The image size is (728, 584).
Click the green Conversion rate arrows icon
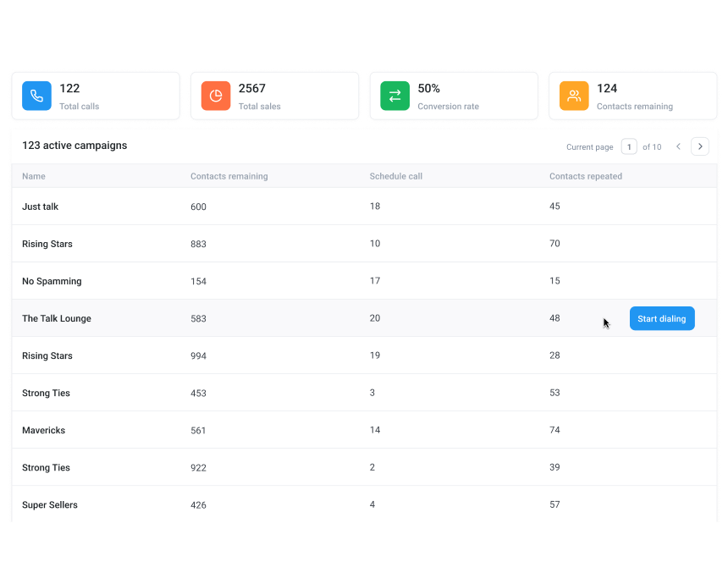coord(394,96)
